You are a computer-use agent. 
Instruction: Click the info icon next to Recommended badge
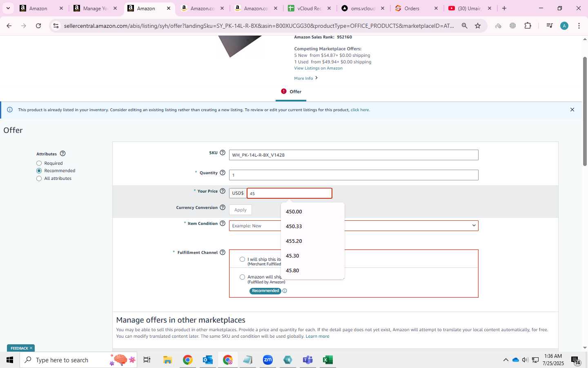285,291
